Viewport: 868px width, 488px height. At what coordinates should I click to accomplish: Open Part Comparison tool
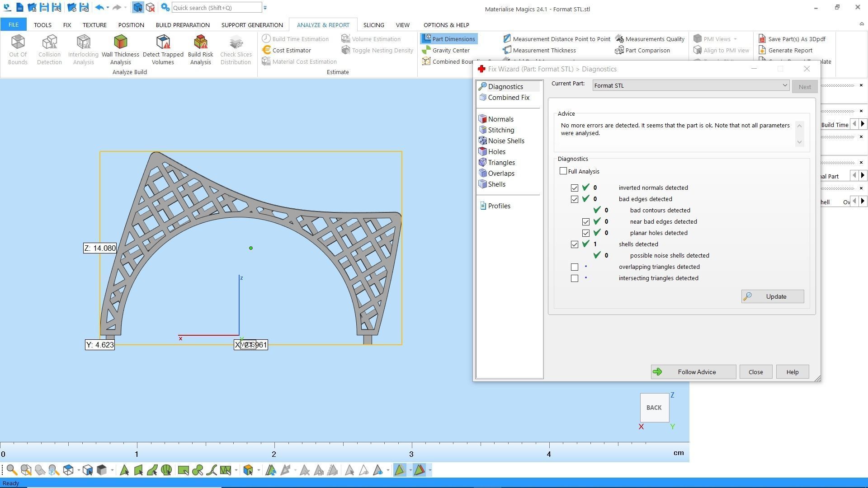647,50
